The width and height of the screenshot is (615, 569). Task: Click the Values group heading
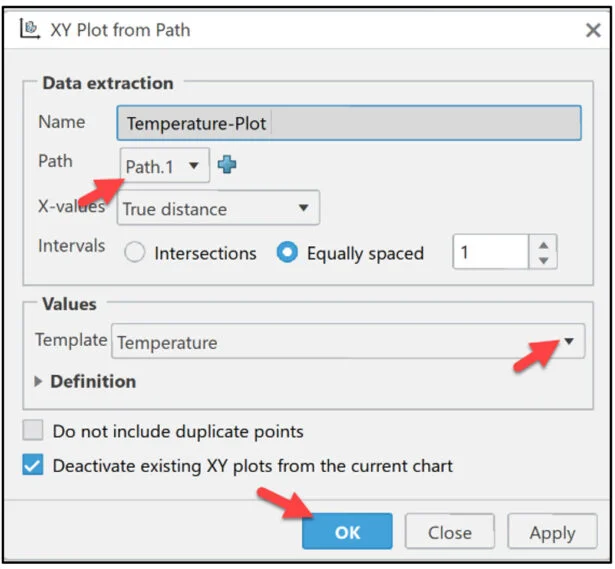(x=69, y=303)
